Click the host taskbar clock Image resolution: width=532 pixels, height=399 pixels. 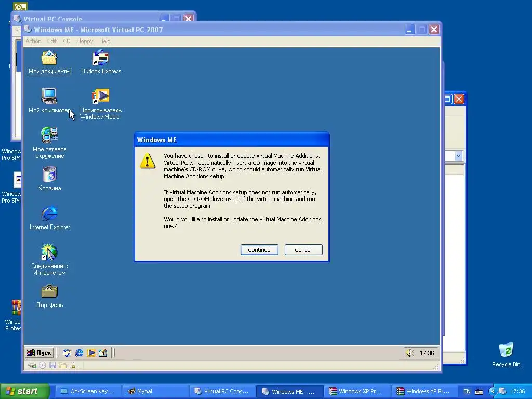pyautogui.click(x=517, y=391)
